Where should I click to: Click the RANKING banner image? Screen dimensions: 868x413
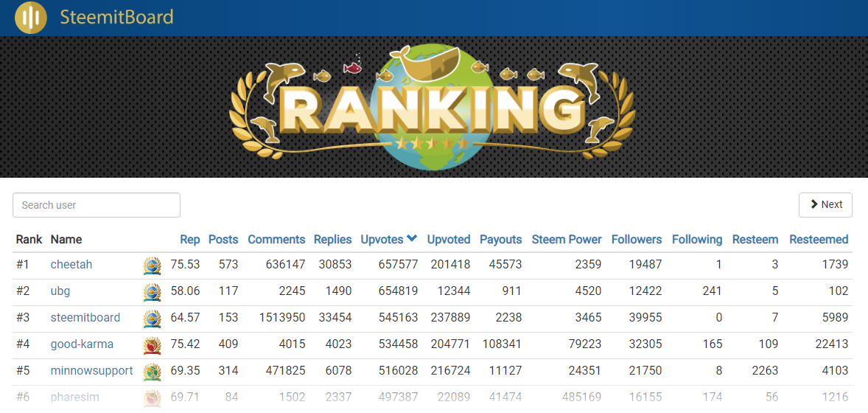pyautogui.click(x=433, y=107)
